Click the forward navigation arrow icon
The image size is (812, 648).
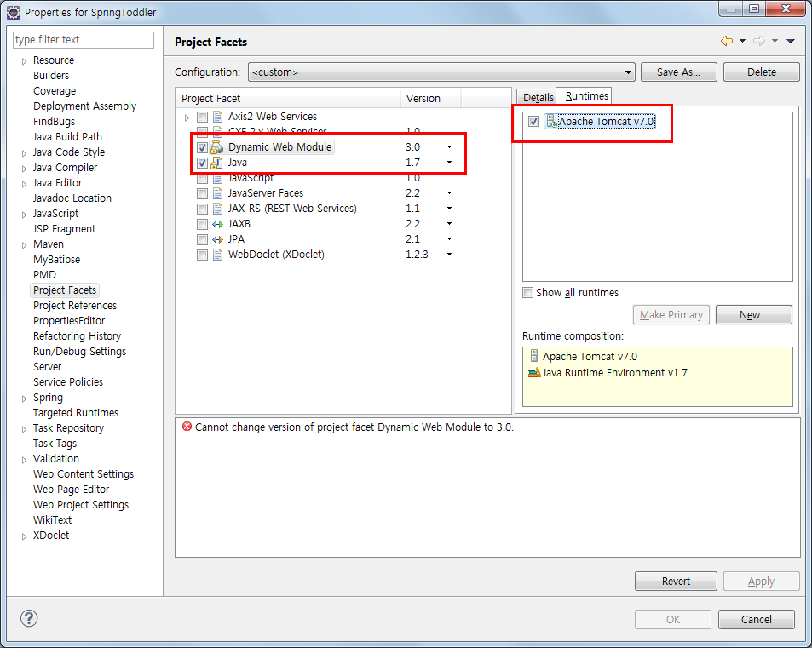pos(758,41)
